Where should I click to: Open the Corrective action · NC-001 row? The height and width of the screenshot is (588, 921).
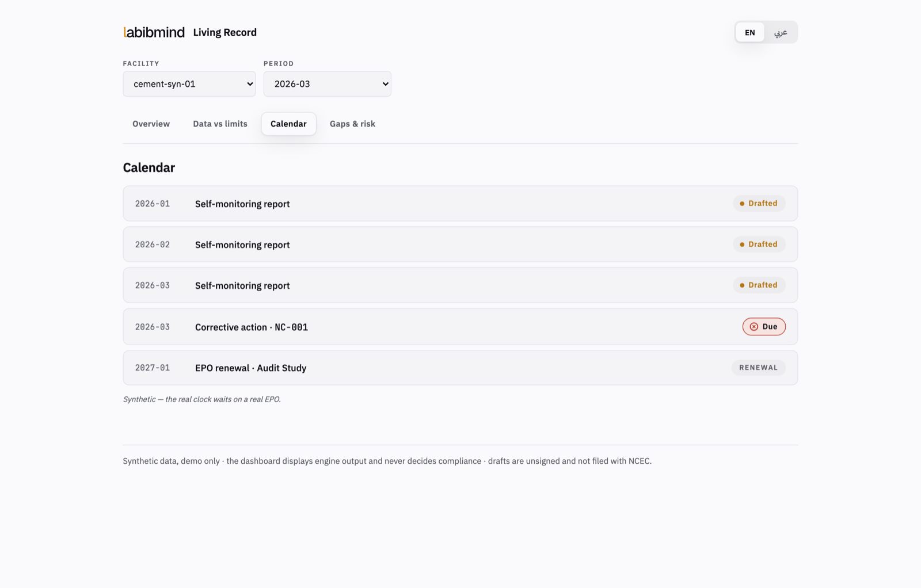pos(460,327)
